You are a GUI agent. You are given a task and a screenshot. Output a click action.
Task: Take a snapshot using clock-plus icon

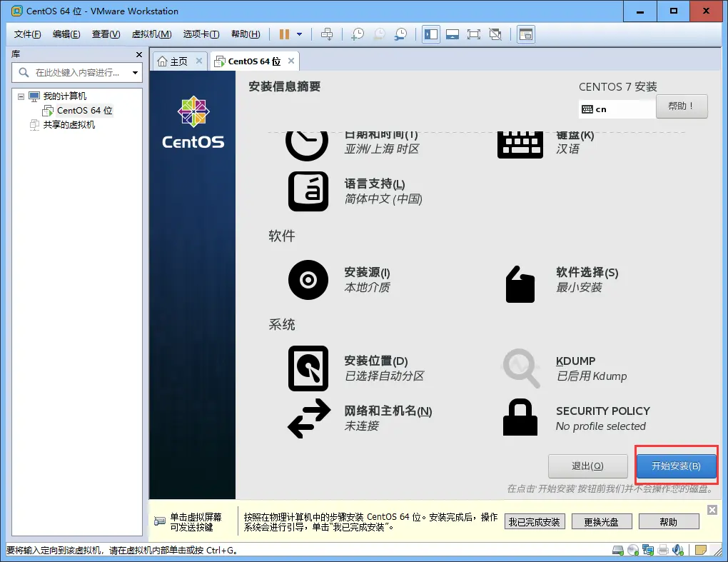[x=358, y=34]
